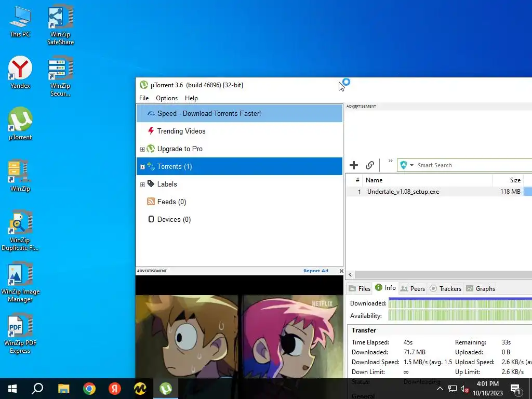Select Upgrade to Pro sidebar item
Viewport: 532px width, 399px height.
point(240,149)
